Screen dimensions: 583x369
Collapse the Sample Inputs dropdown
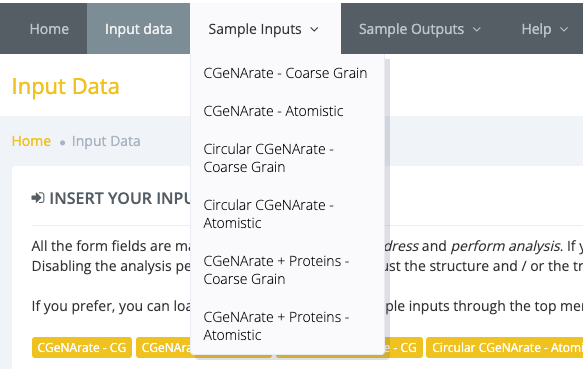click(265, 29)
